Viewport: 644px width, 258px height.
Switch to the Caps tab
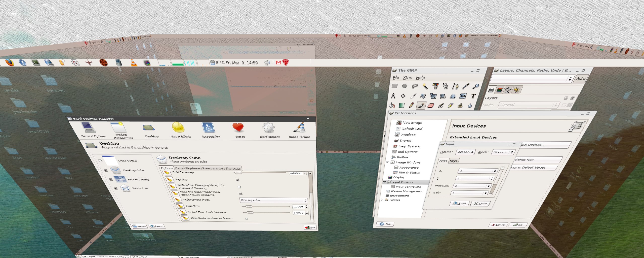coord(179,168)
